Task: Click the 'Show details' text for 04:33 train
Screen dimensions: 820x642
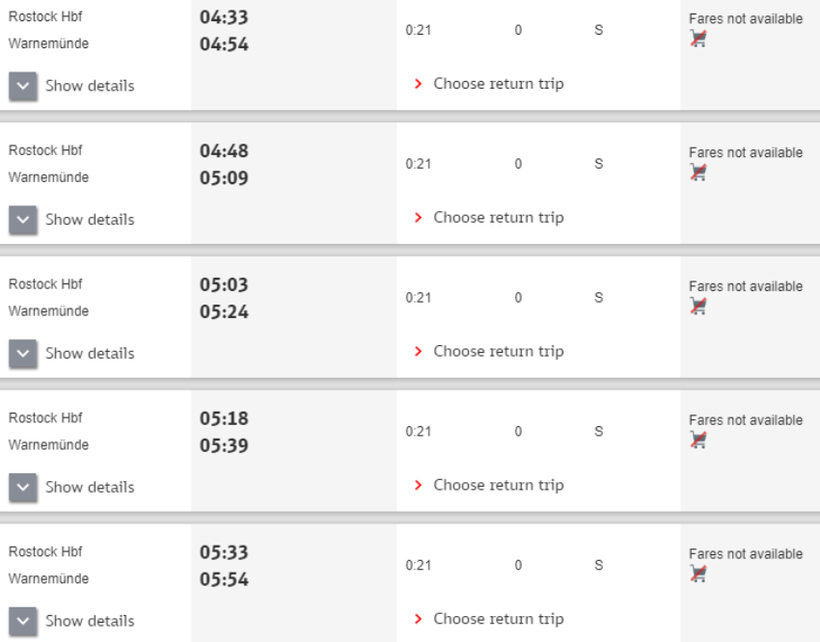Action: pyautogui.click(x=89, y=86)
